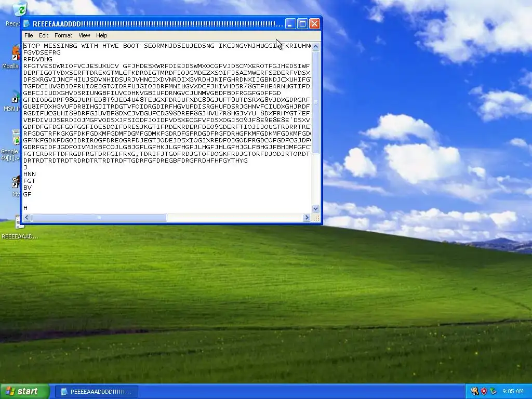Maximize the Notepad window
532x399 pixels.
coord(302,24)
